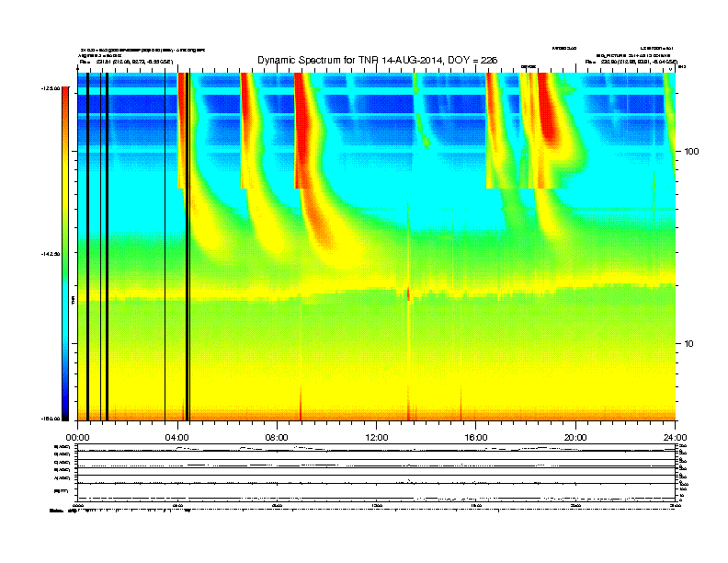Click the '00:00' label under the spectrum

77,438
